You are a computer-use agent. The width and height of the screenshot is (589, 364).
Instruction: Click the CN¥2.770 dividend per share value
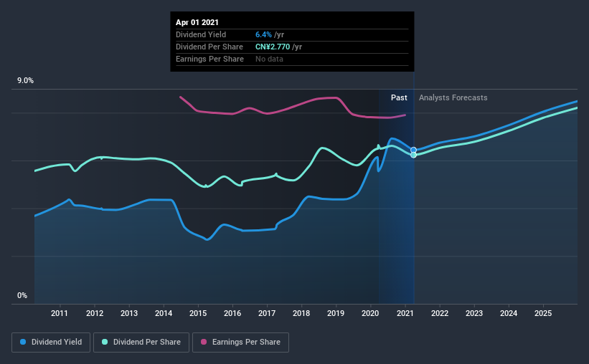273,47
